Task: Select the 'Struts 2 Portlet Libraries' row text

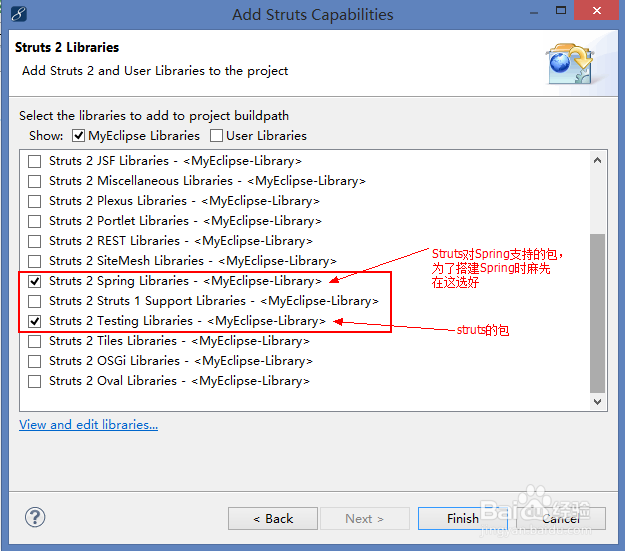Action: (x=185, y=221)
